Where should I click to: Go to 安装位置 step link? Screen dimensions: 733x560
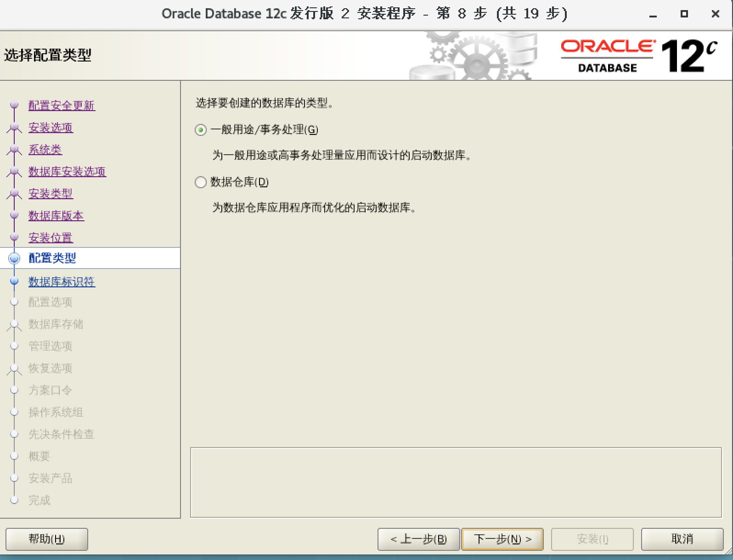coord(51,238)
